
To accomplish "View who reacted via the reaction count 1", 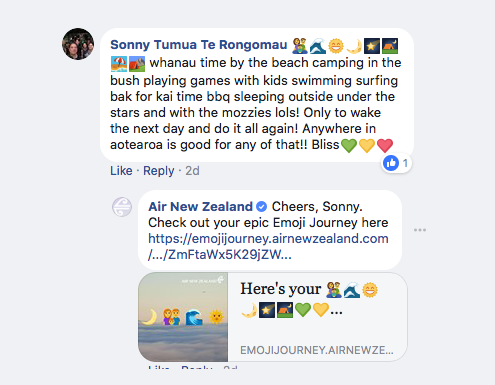I will 405,163.
